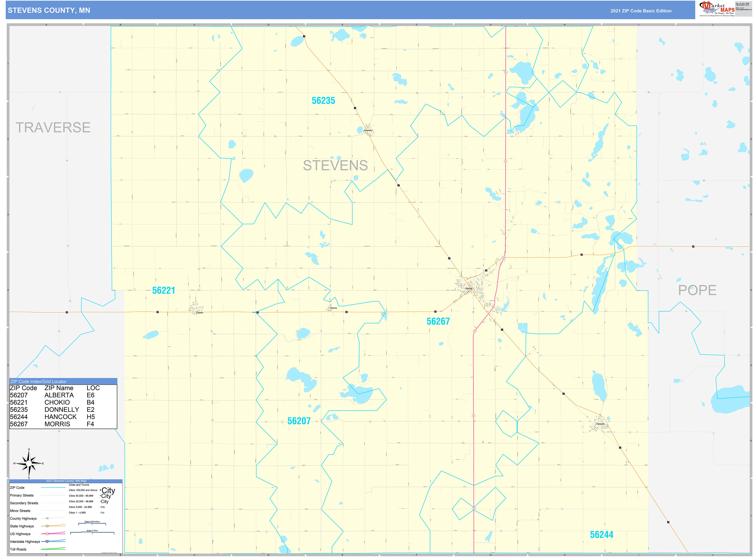Select CHOKIO in the index table
The height and width of the screenshot is (557, 756).
[x=57, y=402]
